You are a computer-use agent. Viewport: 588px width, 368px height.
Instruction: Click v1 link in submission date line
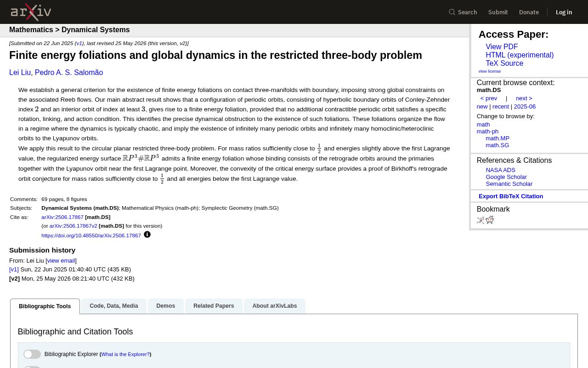tap(79, 43)
